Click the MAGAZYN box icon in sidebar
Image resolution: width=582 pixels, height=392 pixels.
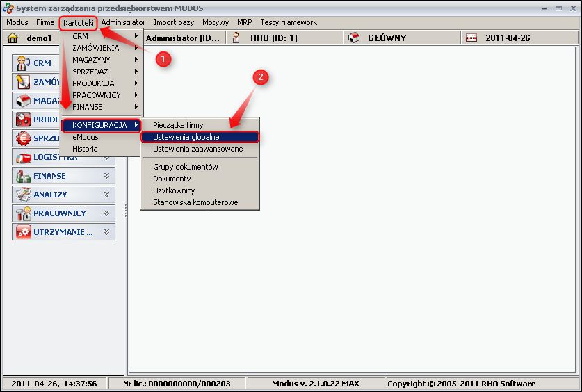23,101
